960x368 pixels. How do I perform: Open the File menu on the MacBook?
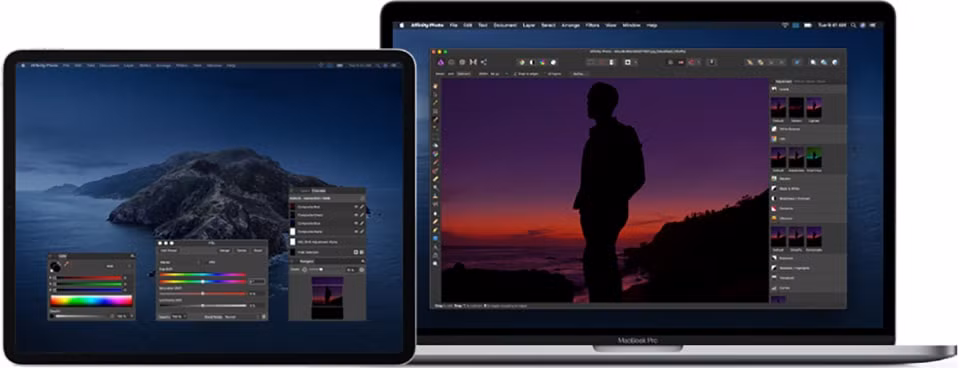[454, 25]
